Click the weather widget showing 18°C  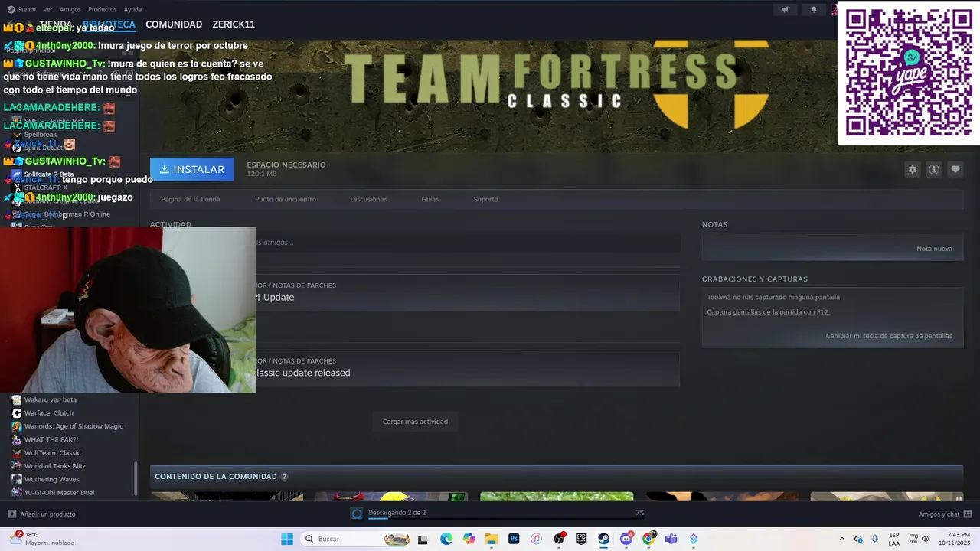[x=42, y=539]
